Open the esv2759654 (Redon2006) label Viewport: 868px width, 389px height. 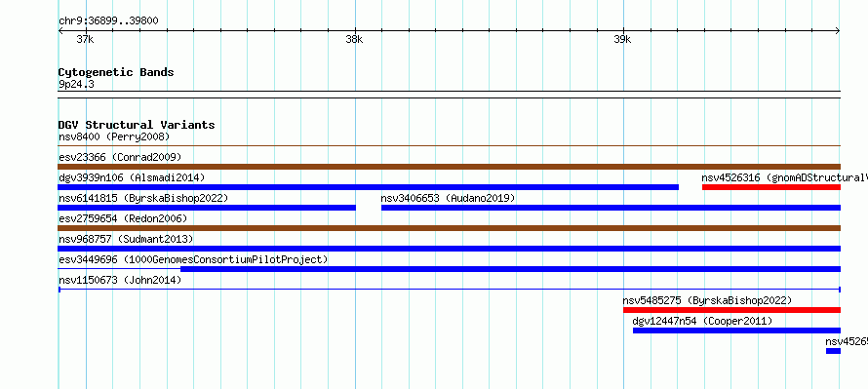pyautogui.click(x=123, y=218)
